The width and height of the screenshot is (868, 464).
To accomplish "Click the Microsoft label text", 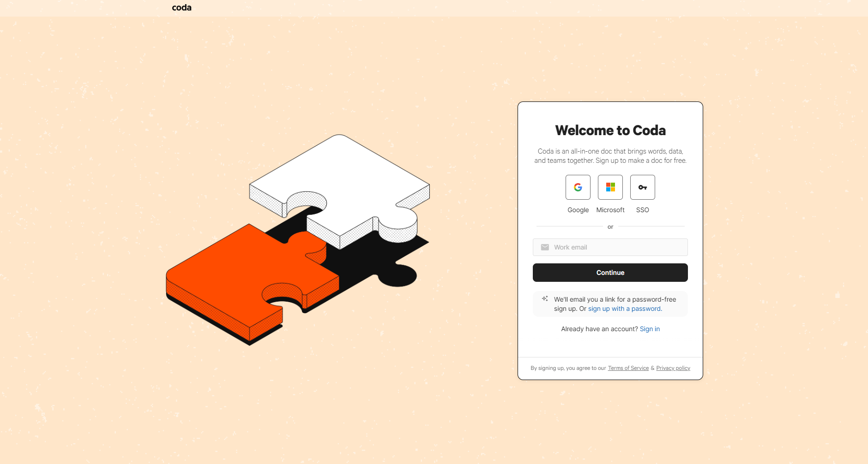I will pos(610,210).
